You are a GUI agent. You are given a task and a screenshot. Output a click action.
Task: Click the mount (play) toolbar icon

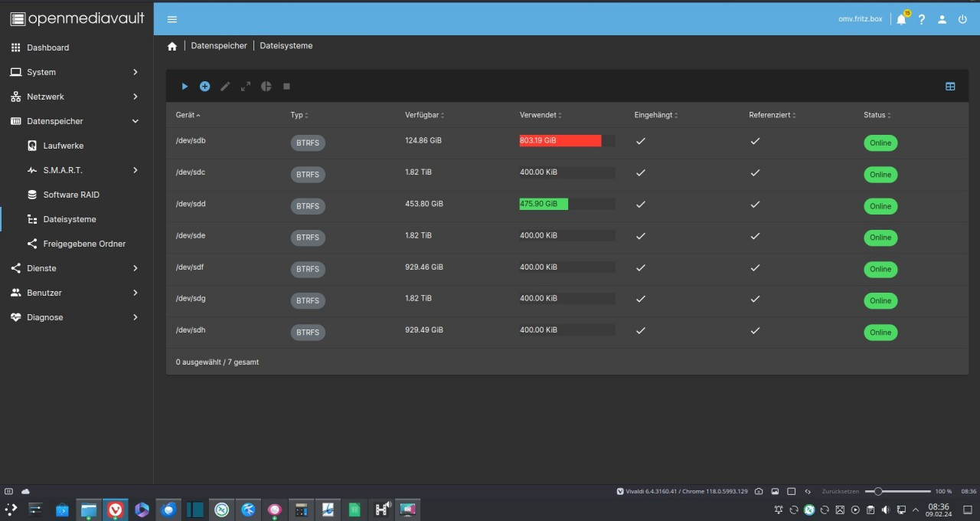[185, 87]
